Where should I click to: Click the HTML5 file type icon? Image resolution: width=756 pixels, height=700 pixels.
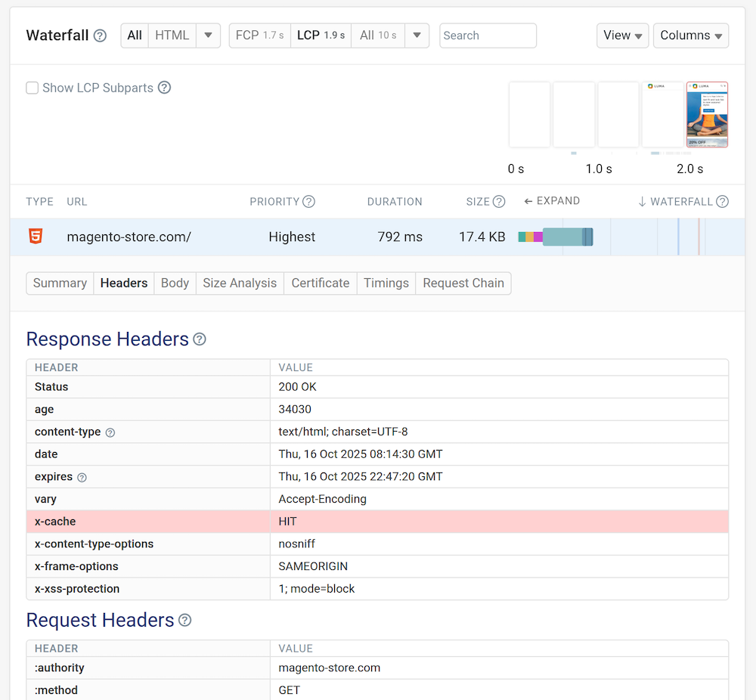[x=35, y=237]
